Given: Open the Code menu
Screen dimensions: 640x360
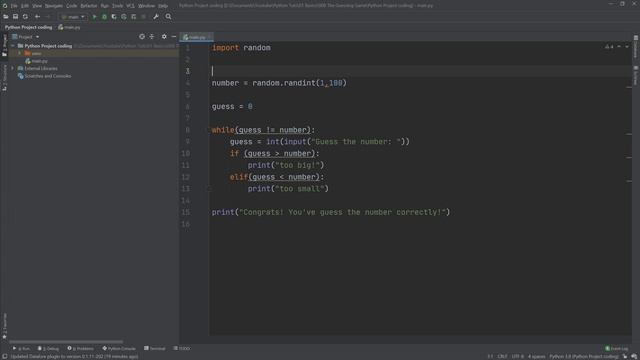Looking at the screenshot, I should point(71,6).
